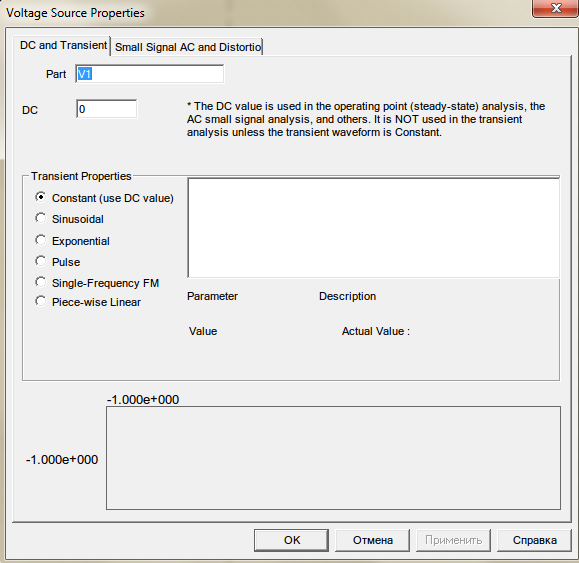Screen dimensions: 579x563
Task: Click in the Part name field
Action: (x=150, y=74)
